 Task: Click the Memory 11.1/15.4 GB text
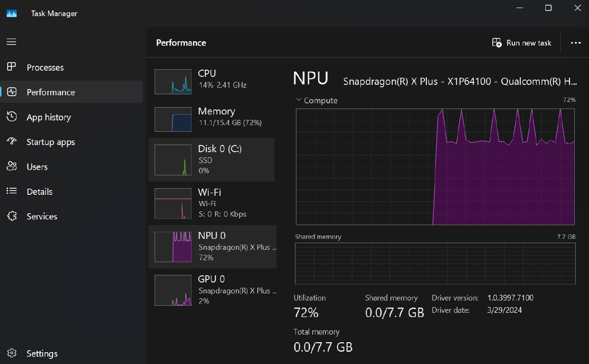[x=230, y=123]
